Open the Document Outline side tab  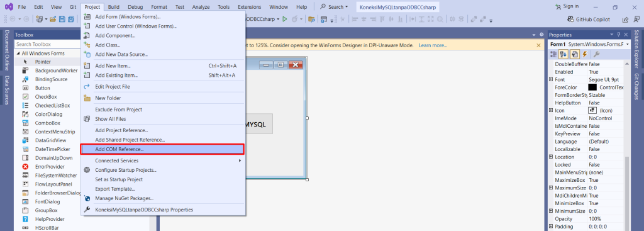coord(7,50)
